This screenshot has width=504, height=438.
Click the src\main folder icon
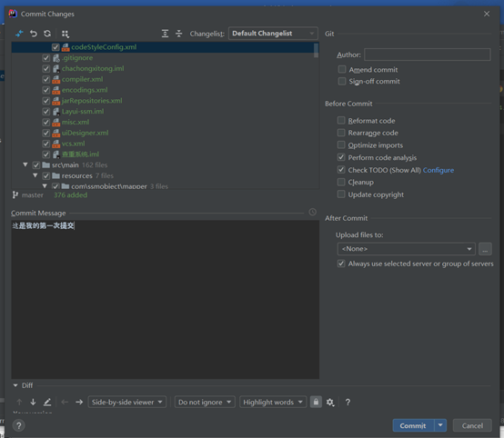click(x=46, y=165)
